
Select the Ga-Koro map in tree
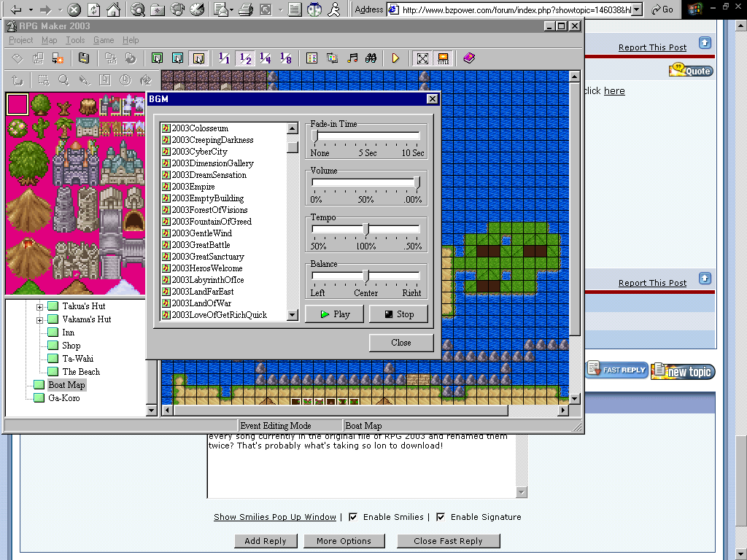coord(64,398)
